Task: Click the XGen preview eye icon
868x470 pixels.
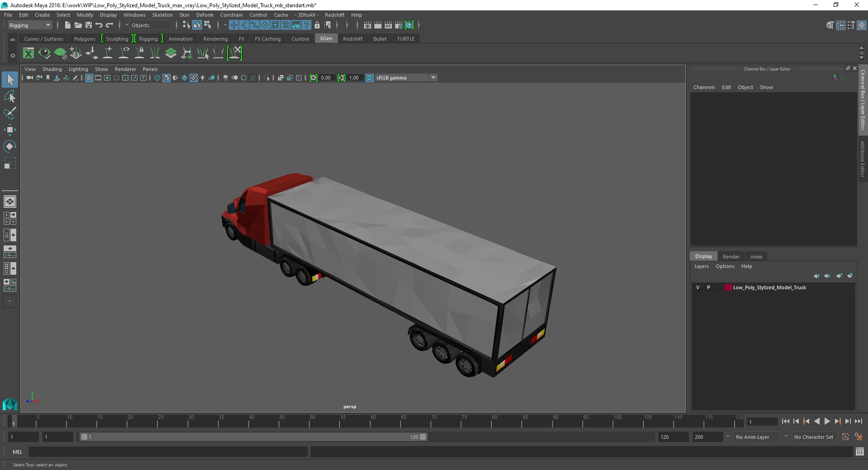Action: click(44, 53)
